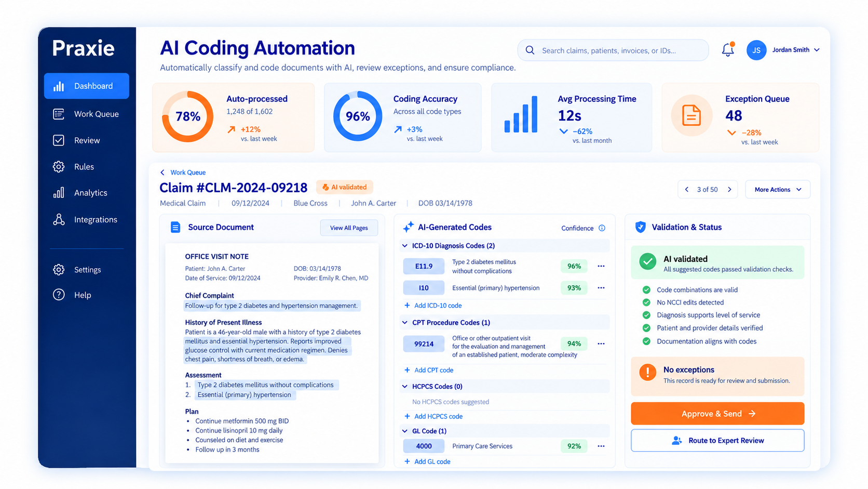Image resolution: width=868 pixels, height=489 pixels.
Task: Click the AI-Generated Codes sparkle icon
Action: pos(409,227)
